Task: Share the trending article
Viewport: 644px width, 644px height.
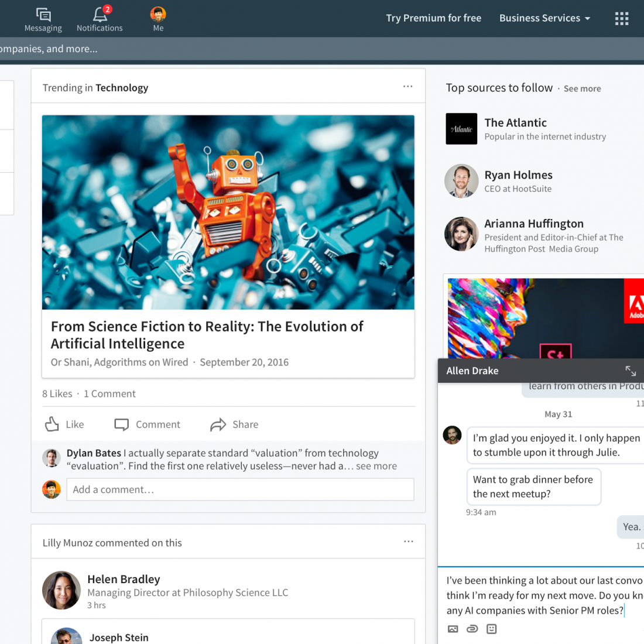Action: click(234, 424)
